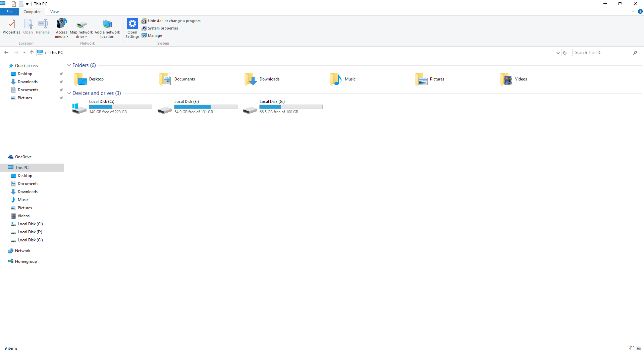Viewport: 644px width, 352px height.
Task: Click the search magnifier icon
Action: (x=635, y=53)
